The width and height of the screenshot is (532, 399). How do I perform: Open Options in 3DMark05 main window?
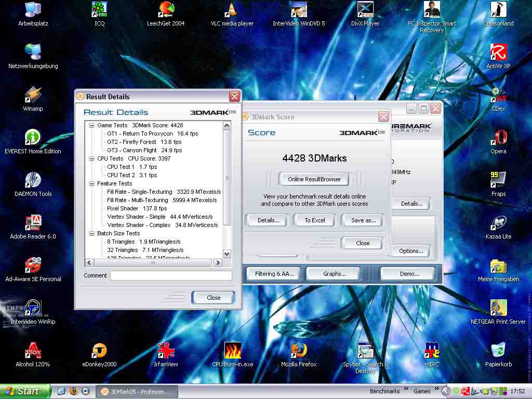tap(411, 251)
